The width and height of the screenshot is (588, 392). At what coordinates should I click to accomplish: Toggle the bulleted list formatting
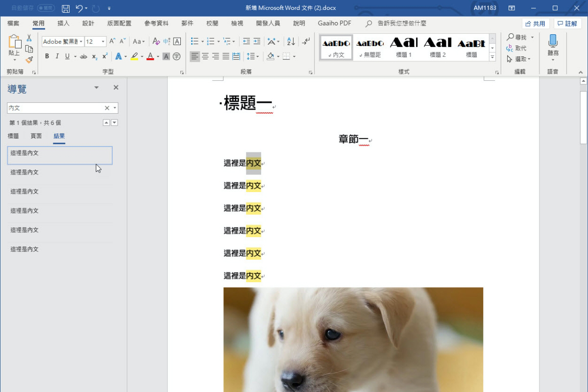point(194,41)
